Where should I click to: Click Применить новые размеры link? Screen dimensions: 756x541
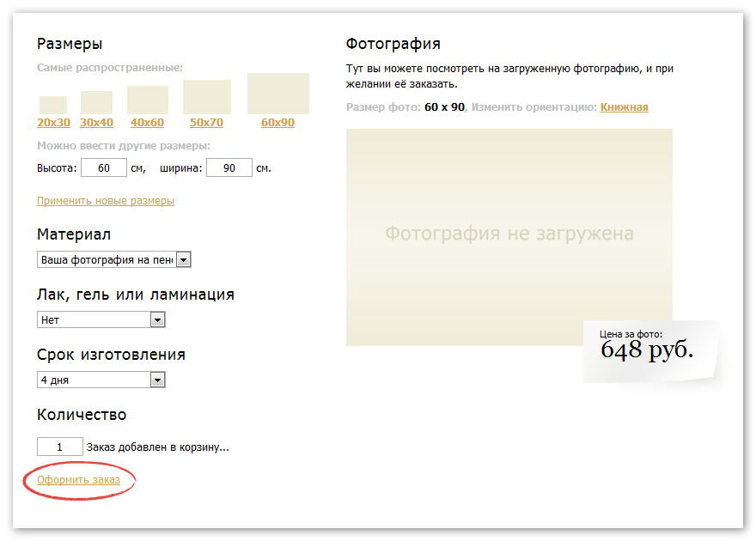click(x=106, y=200)
